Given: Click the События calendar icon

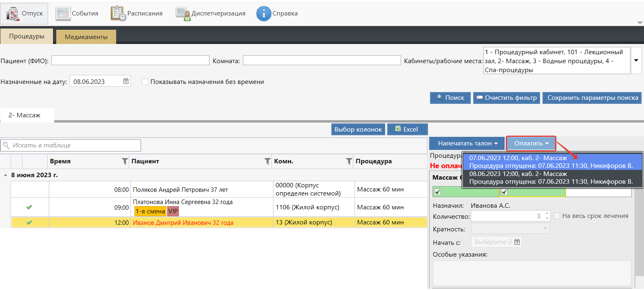Looking at the screenshot, I should pos(63,13).
